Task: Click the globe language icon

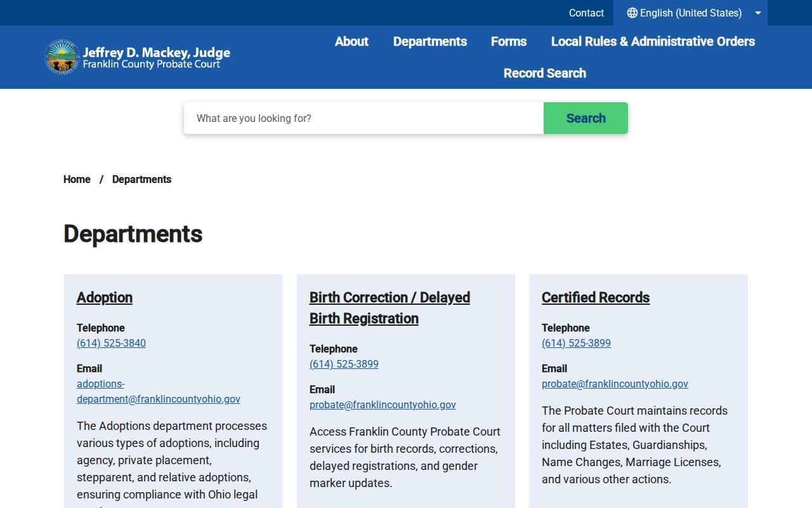Action: pos(632,13)
